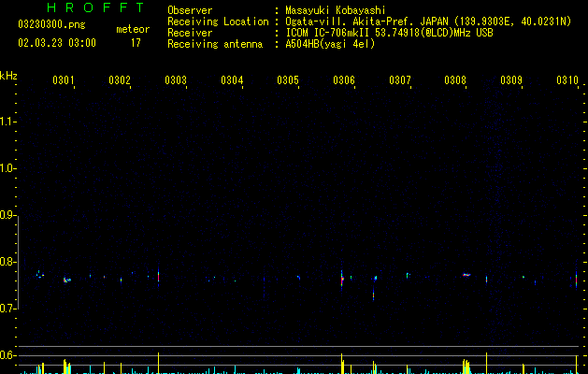
Task: Click the 0301 time axis marker
Action: point(63,80)
